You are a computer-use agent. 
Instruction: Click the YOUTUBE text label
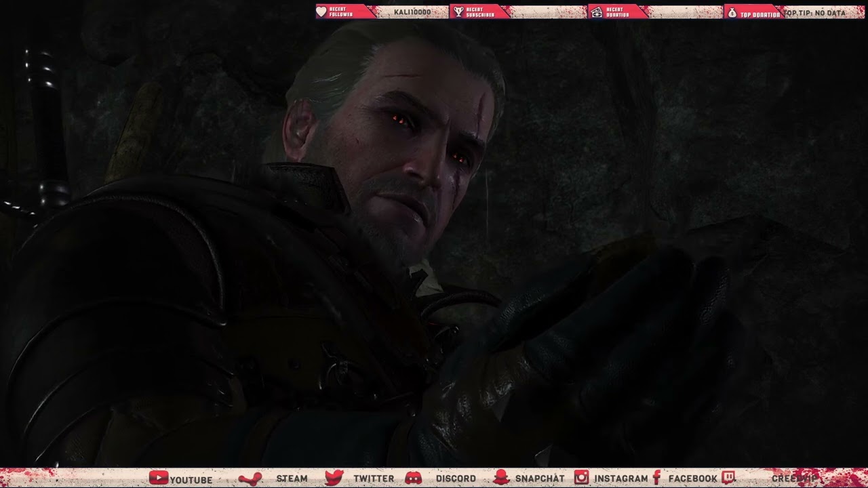[x=191, y=479]
